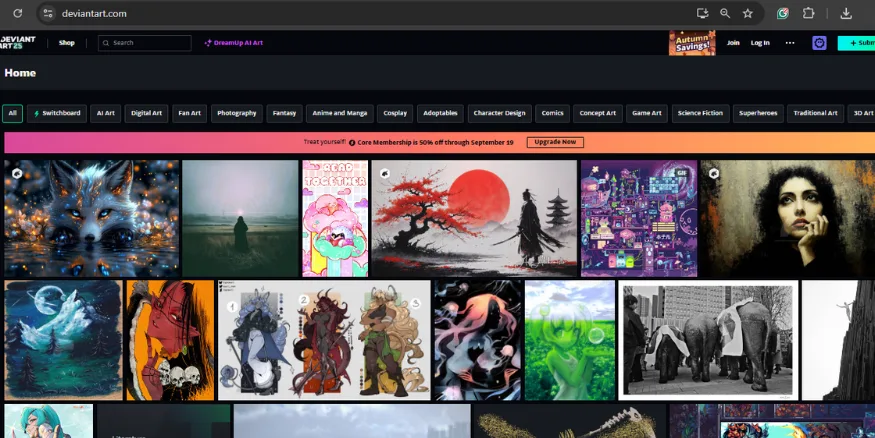875x438 pixels.
Task: Open the green bubble girl artwork
Action: pyautogui.click(x=570, y=340)
